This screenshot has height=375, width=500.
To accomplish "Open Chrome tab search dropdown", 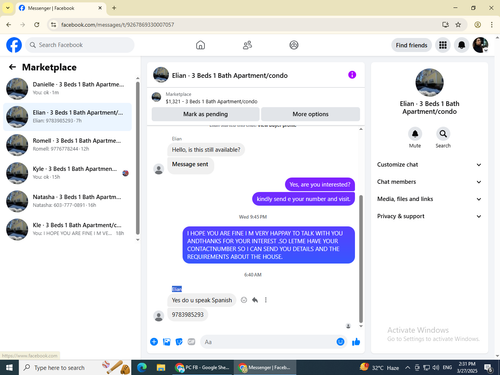I will click(8, 8).
